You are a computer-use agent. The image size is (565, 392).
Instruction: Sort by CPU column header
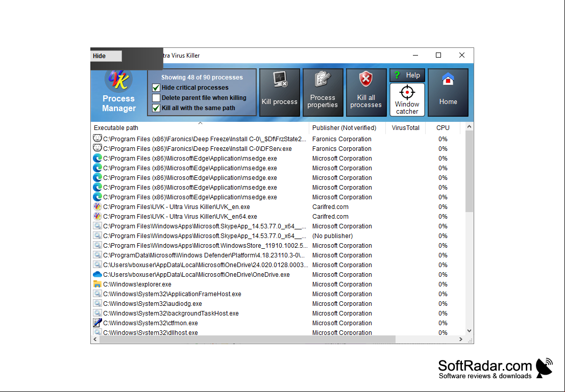[x=443, y=128]
